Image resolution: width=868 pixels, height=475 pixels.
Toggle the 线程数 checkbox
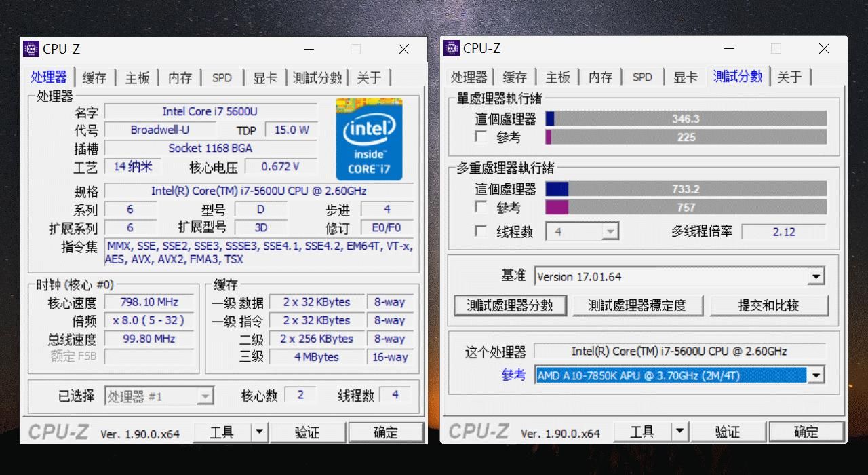[x=481, y=231]
